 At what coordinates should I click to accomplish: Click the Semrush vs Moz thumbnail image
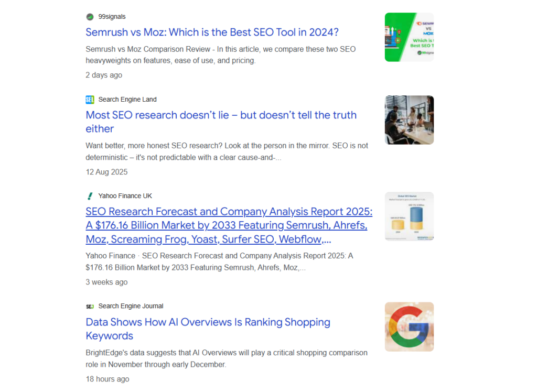[x=409, y=37]
